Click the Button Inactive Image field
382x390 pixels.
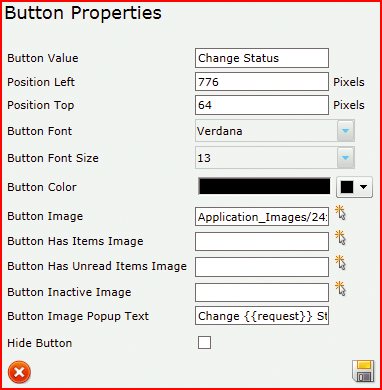(262, 292)
